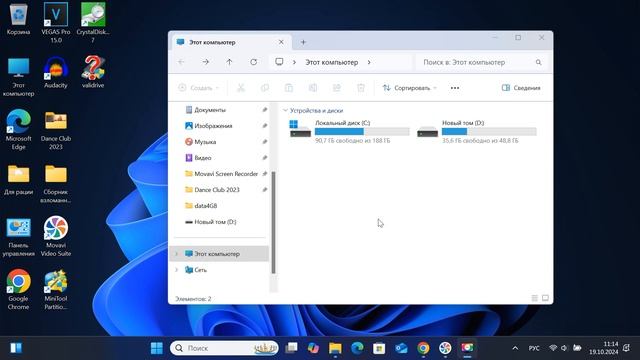This screenshot has height=360, width=640.
Task: Open File Explorer from taskbar
Action: pyautogui.click(x=336, y=348)
